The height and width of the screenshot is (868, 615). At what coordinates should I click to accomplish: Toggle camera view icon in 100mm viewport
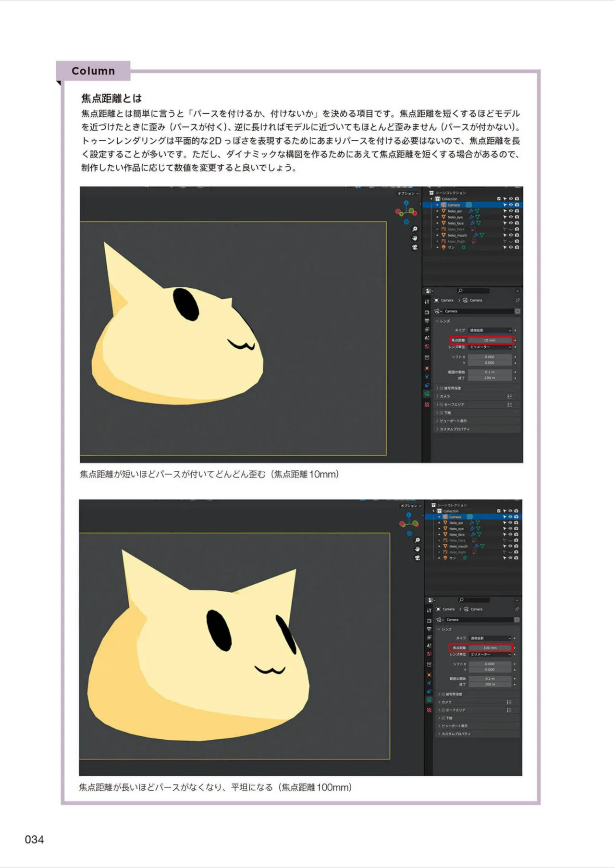(417, 558)
